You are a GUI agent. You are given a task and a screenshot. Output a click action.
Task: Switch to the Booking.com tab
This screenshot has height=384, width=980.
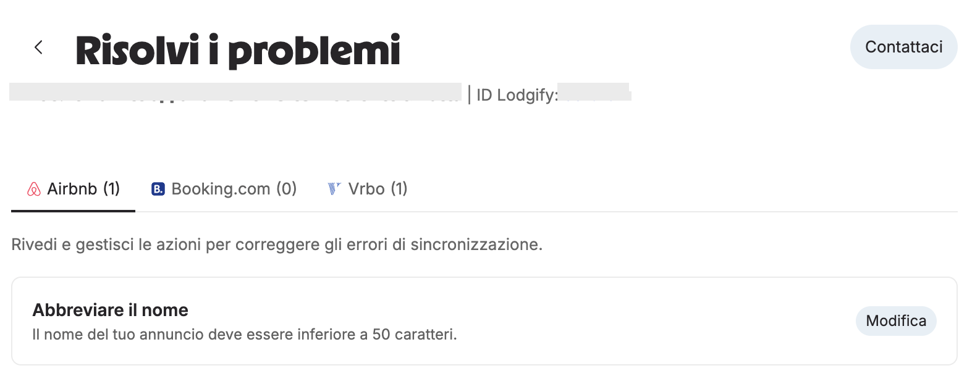(224, 189)
